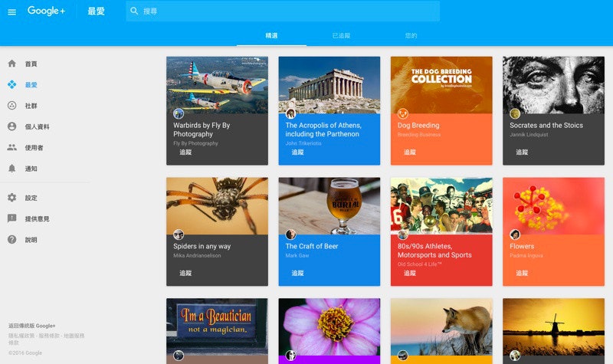Open the Socrates face cover image

point(553,85)
